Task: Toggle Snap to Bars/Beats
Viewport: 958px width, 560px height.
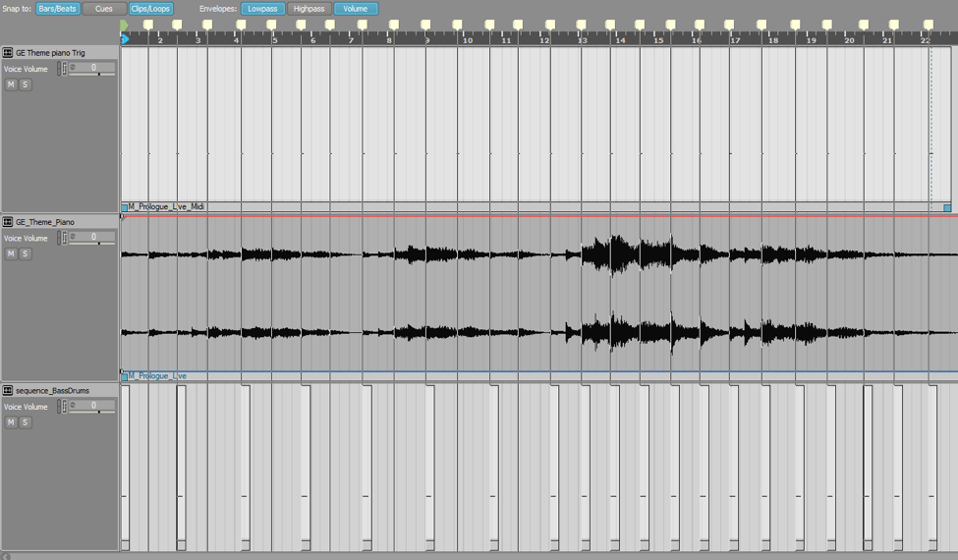Action: point(57,9)
